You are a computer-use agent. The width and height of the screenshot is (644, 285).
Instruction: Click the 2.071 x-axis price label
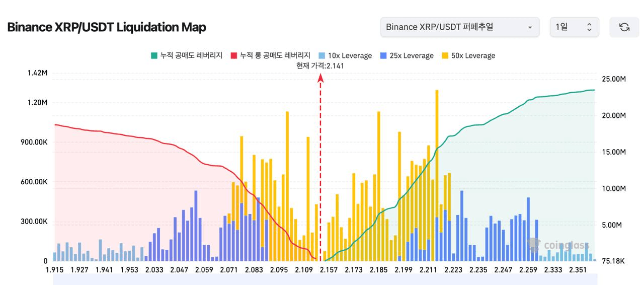click(x=229, y=270)
